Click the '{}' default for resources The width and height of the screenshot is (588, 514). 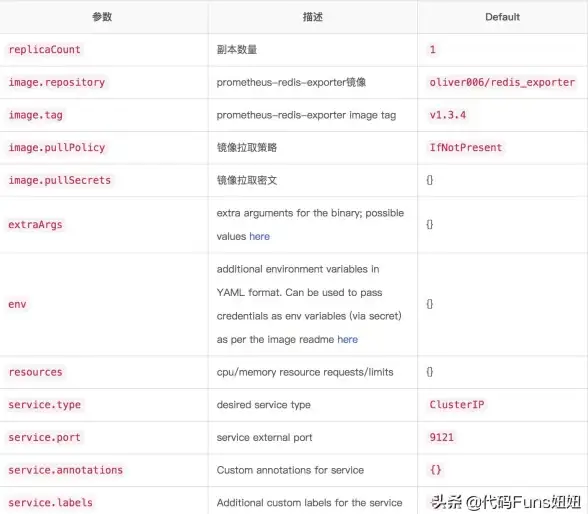tap(430, 372)
